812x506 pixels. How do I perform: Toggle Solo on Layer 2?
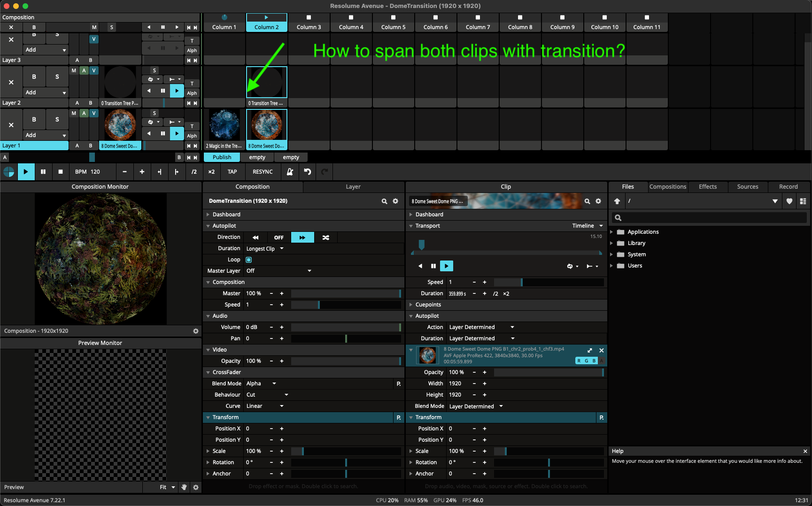tap(57, 77)
